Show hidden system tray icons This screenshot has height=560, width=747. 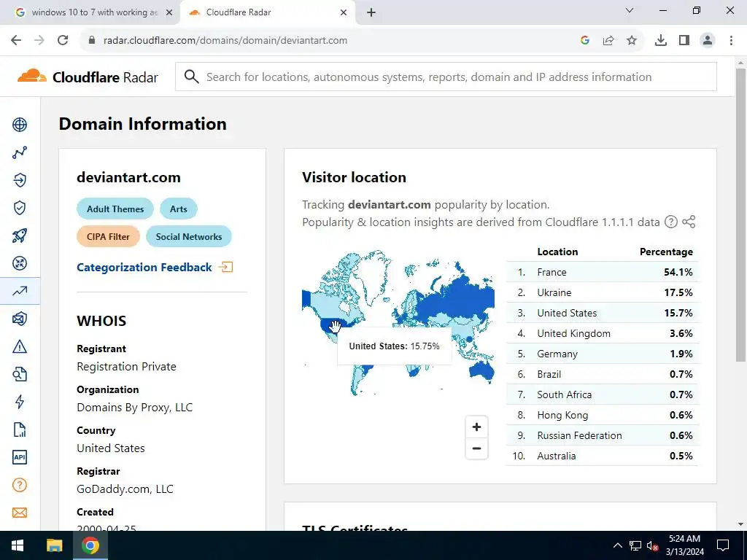tap(617, 545)
